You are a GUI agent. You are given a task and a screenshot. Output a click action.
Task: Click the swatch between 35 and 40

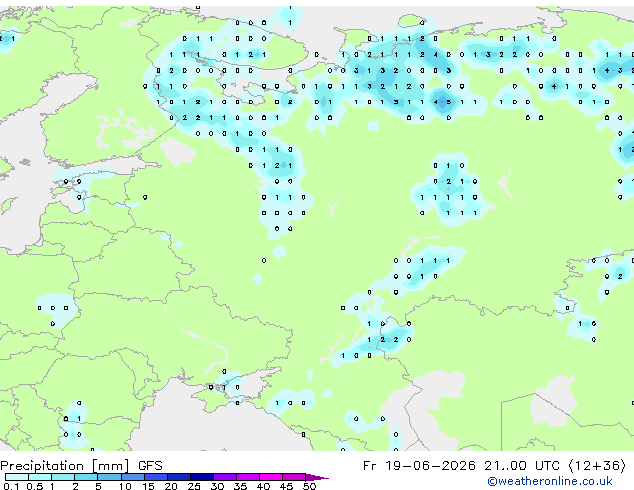(247, 477)
